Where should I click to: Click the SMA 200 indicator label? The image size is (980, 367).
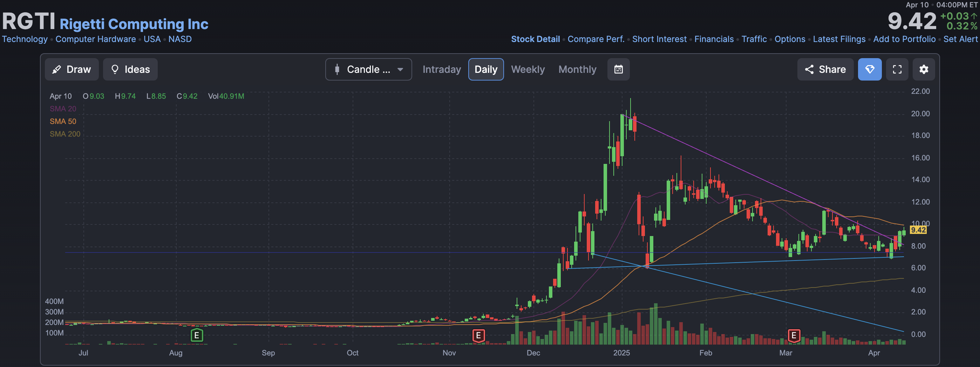(65, 134)
